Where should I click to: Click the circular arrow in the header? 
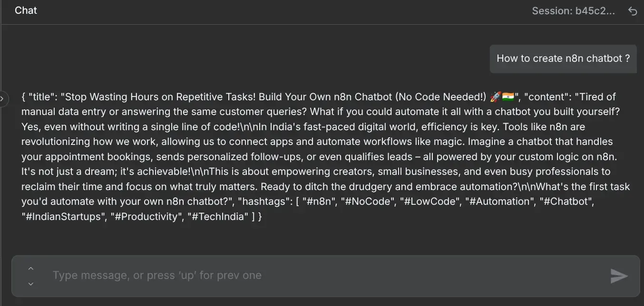tap(633, 10)
